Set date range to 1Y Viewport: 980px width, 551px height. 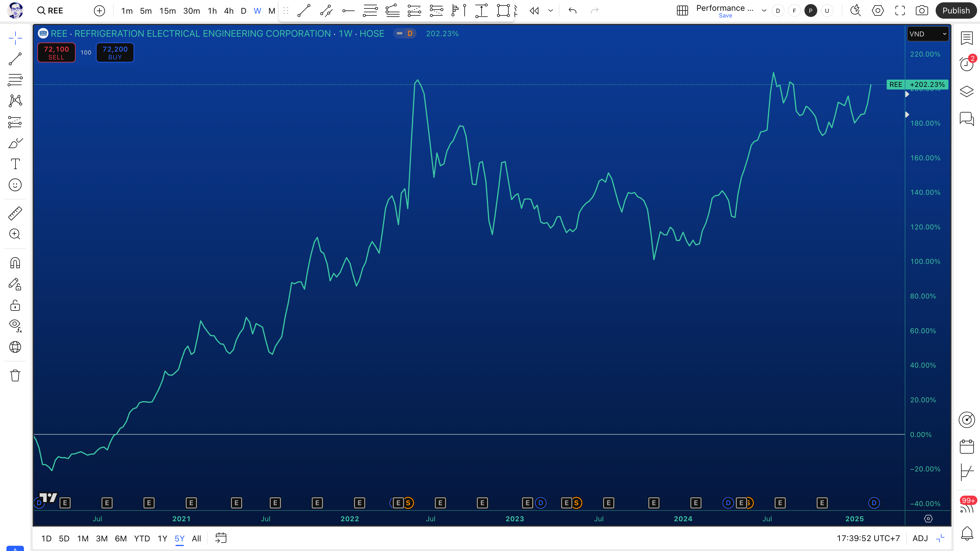(x=162, y=538)
